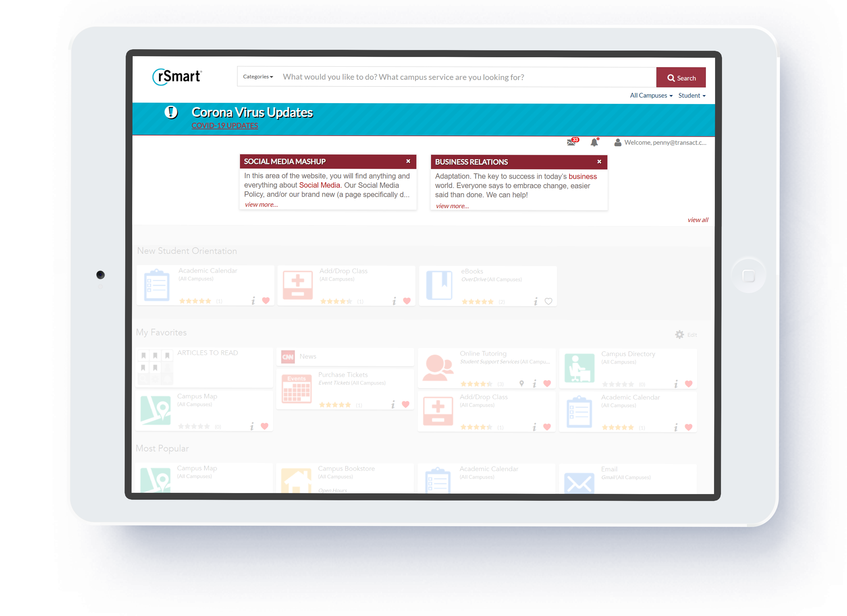Image resolution: width=847 pixels, height=616 pixels.
Task: Click the Social Media Mashup close button
Action: 408,161
